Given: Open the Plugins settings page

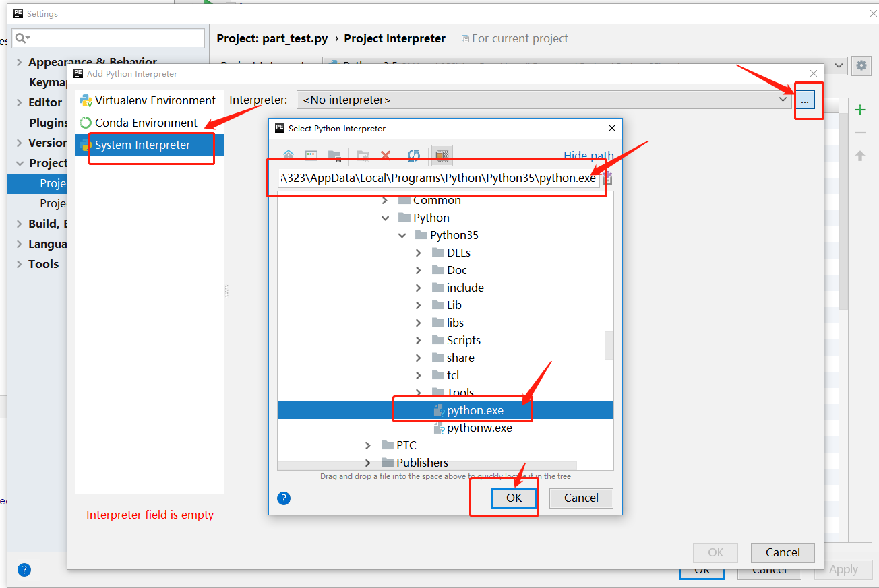Looking at the screenshot, I should [x=48, y=123].
